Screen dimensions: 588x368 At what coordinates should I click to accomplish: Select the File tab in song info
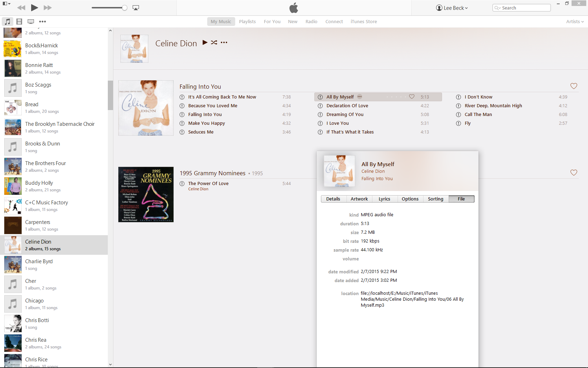pos(461,199)
